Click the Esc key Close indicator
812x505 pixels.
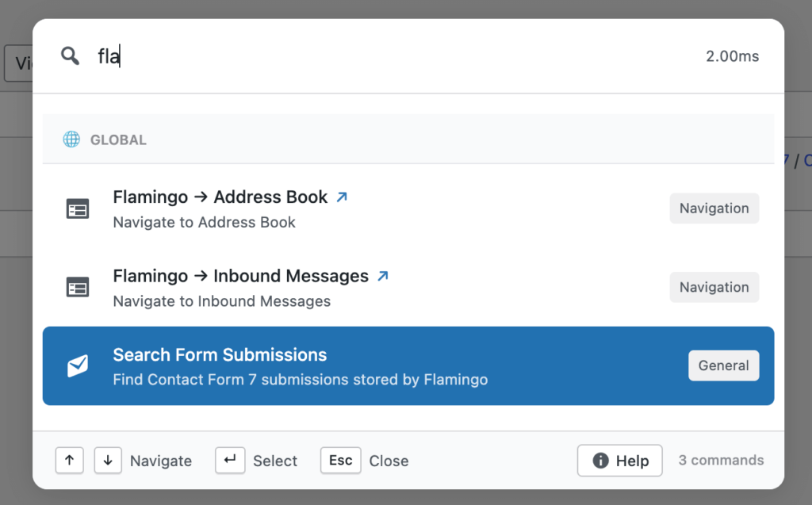pos(340,461)
